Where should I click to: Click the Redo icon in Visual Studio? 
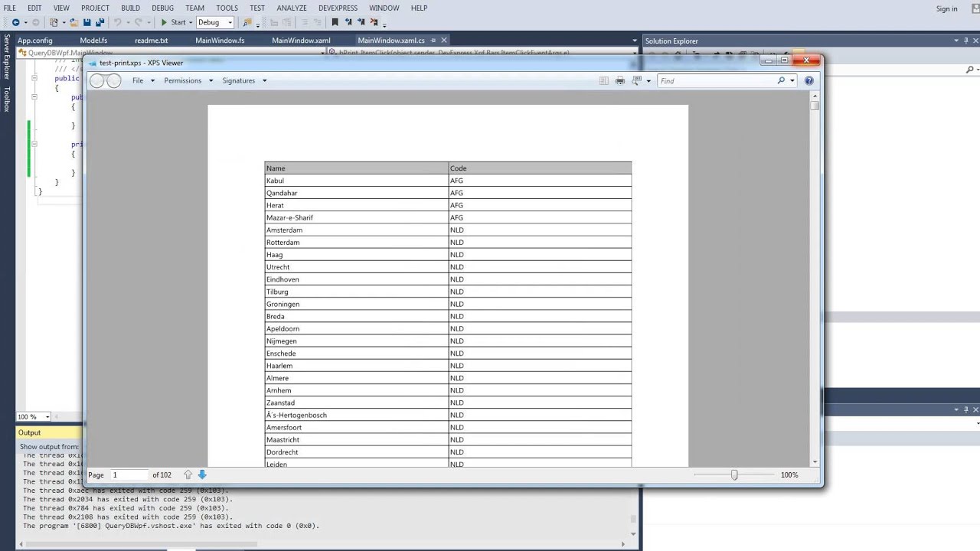tap(139, 22)
